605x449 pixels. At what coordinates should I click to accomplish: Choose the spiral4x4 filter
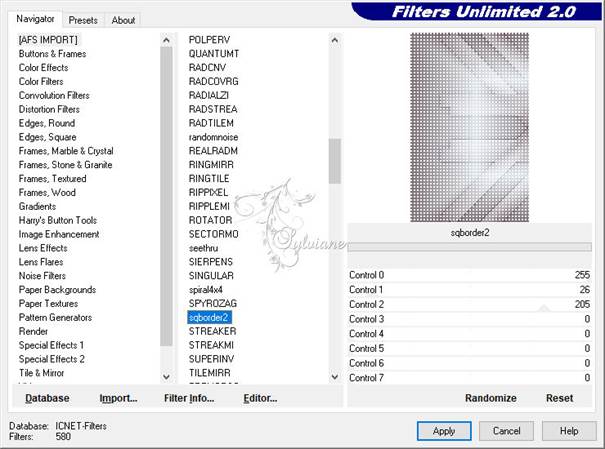pyautogui.click(x=206, y=290)
